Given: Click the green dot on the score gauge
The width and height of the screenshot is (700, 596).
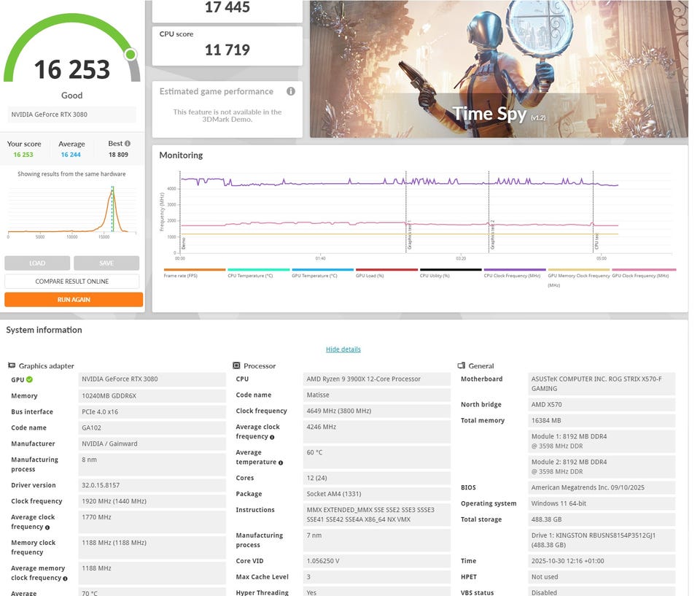Looking at the screenshot, I should (131, 55).
